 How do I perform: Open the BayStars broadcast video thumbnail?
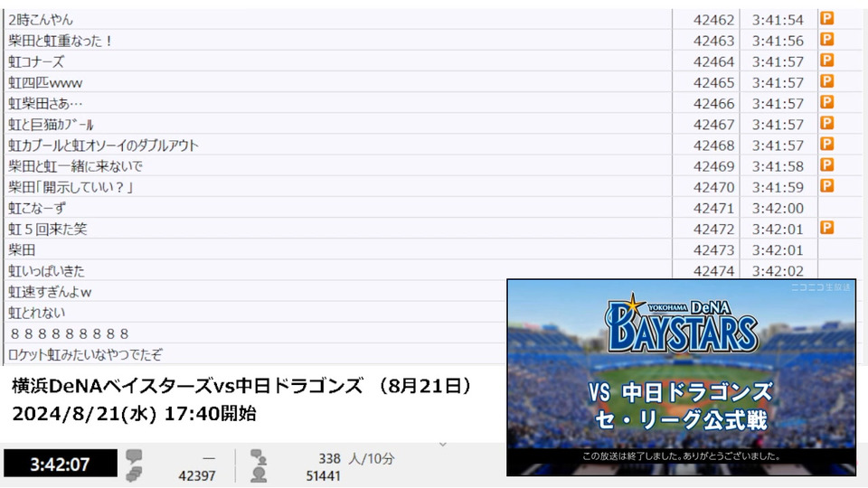point(682,378)
